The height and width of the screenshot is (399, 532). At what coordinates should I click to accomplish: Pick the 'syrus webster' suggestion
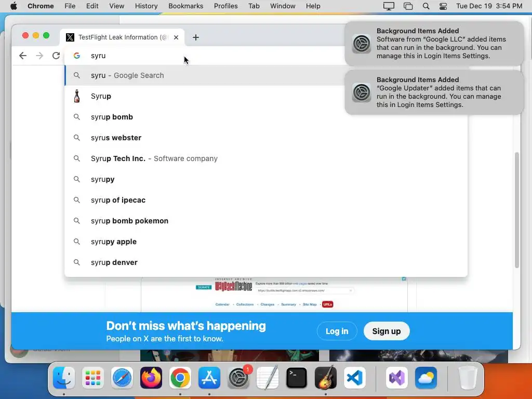coord(266,138)
